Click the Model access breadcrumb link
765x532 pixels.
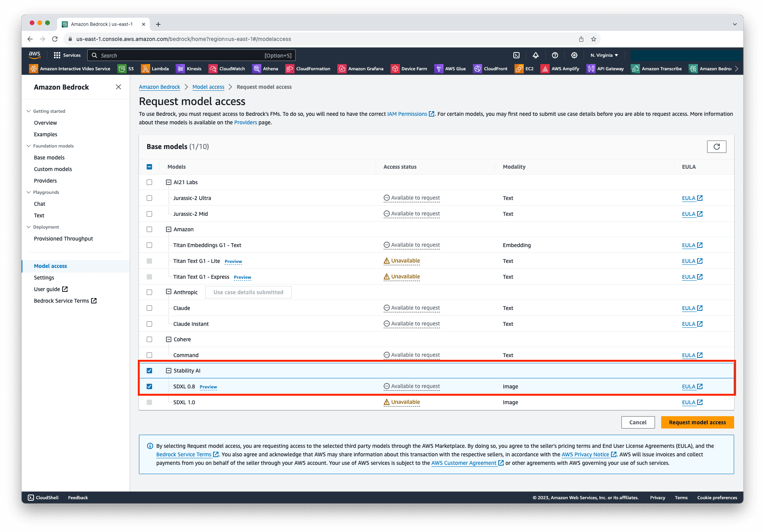(208, 87)
